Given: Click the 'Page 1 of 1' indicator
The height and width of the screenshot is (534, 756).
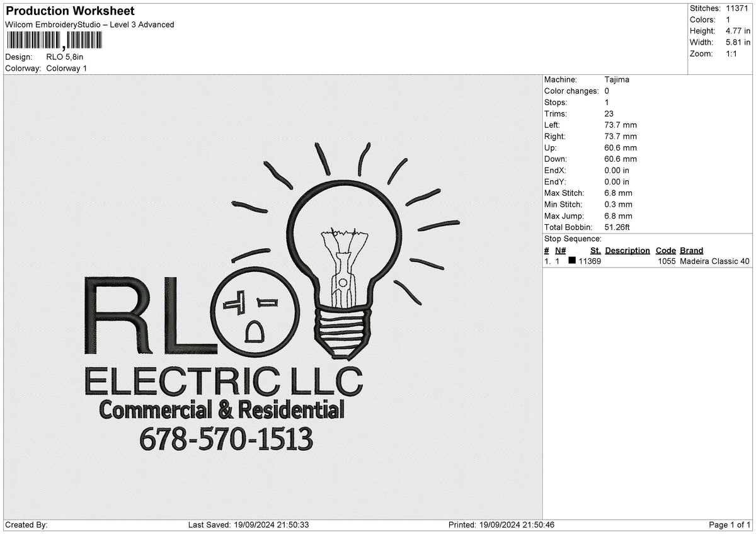Looking at the screenshot, I should (x=730, y=525).
